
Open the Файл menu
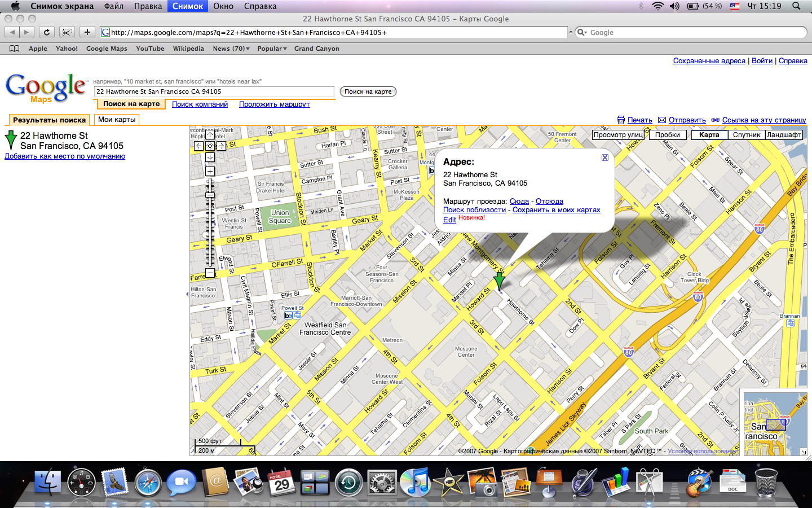(x=114, y=6)
